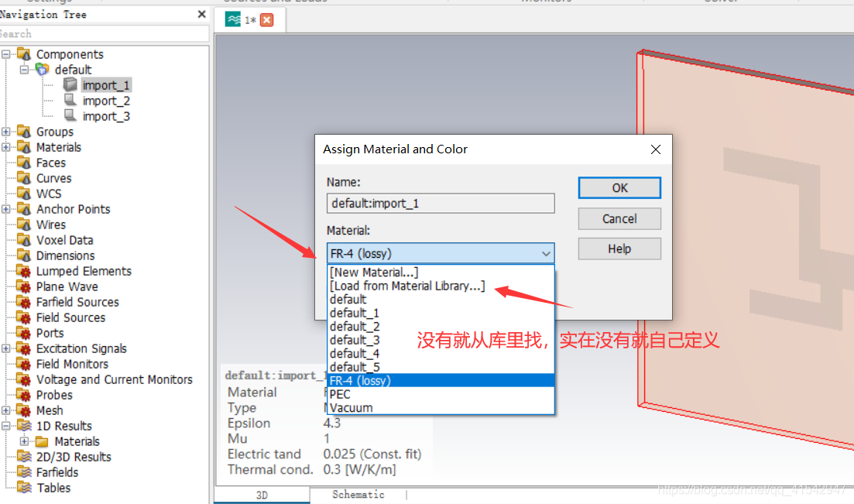
Task: Click the WCS folder icon
Action: pos(24,194)
